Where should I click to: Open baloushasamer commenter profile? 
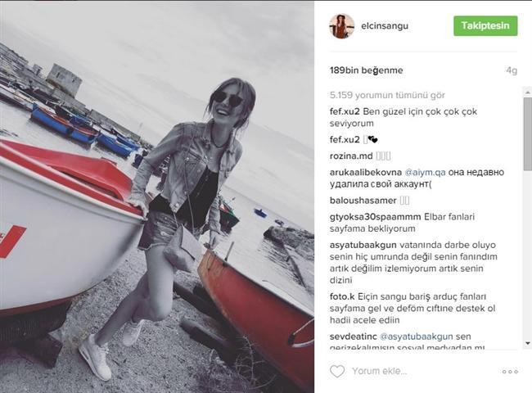363,201
